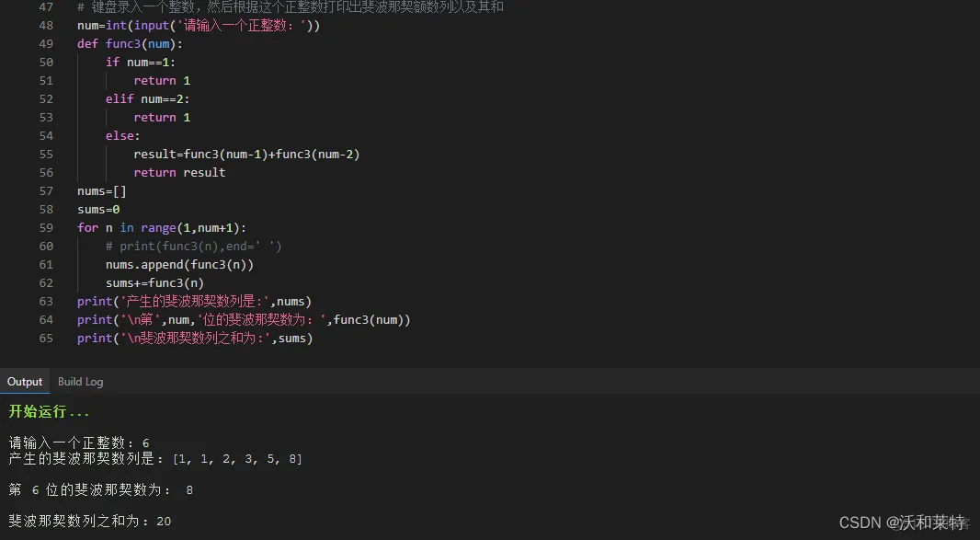Screen dimensions: 980x540
Task: Click the '开始运行...' output message
Action: [49, 411]
